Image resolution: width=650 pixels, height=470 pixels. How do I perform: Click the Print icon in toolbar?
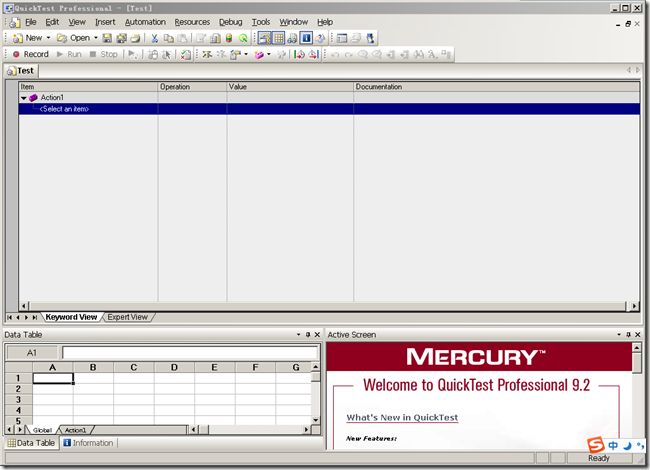click(135, 38)
